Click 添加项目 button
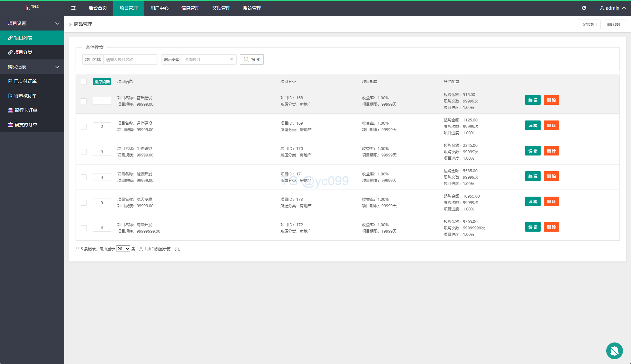 pyautogui.click(x=589, y=24)
